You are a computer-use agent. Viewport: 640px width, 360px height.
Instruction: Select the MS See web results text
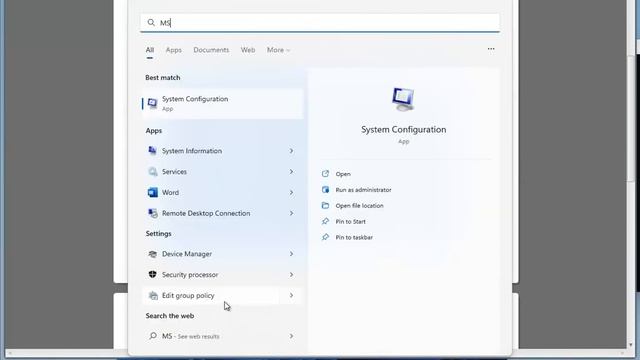(x=191, y=336)
